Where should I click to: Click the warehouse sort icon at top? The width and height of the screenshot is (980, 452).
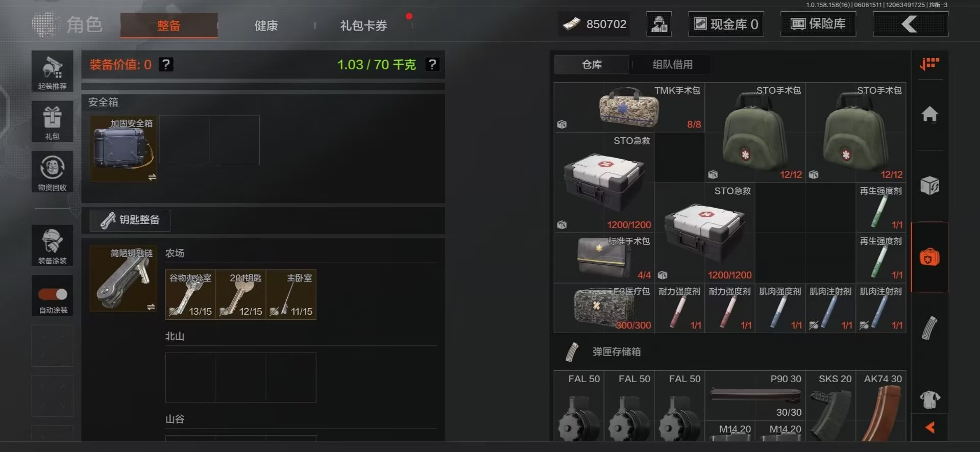929,64
